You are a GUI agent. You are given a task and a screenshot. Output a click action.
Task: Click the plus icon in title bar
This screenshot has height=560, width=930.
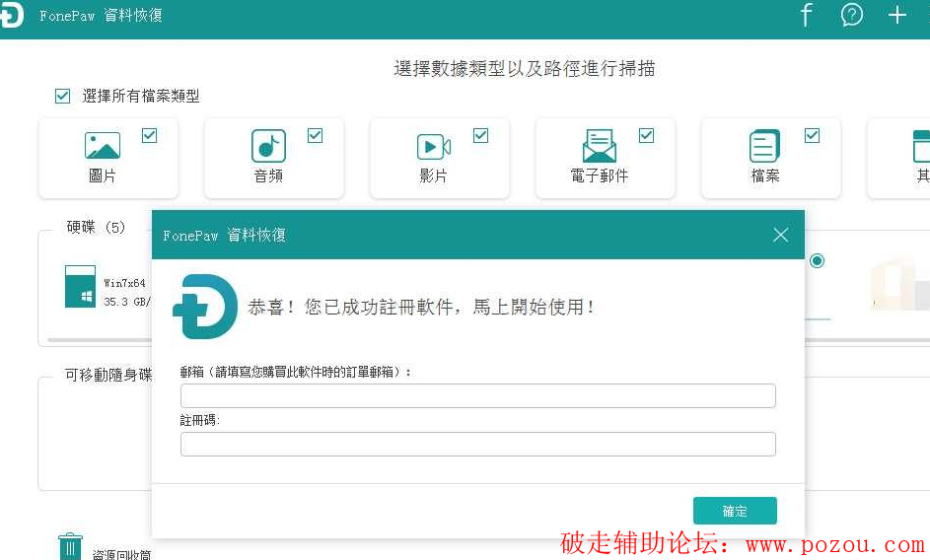click(897, 15)
